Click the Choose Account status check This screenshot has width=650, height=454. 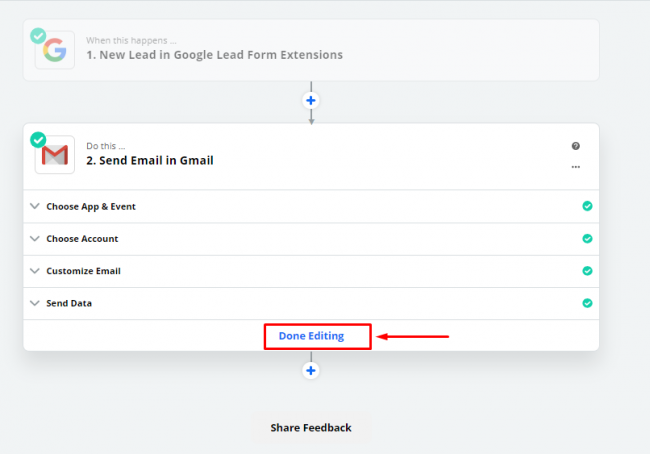[587, 239]
